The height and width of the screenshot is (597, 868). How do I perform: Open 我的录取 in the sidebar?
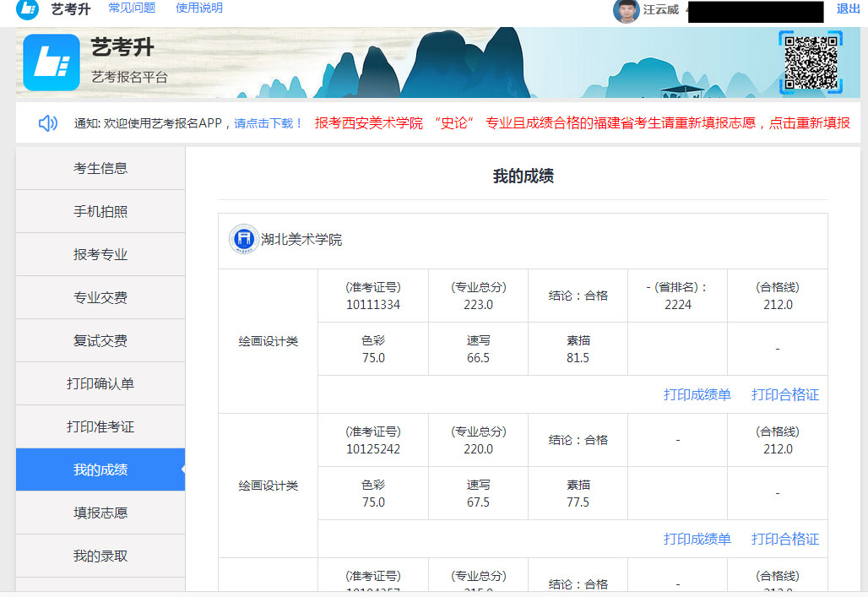[100, 556]
